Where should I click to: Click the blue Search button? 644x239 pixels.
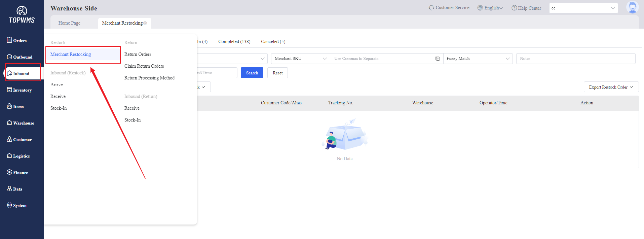[252, 73]
